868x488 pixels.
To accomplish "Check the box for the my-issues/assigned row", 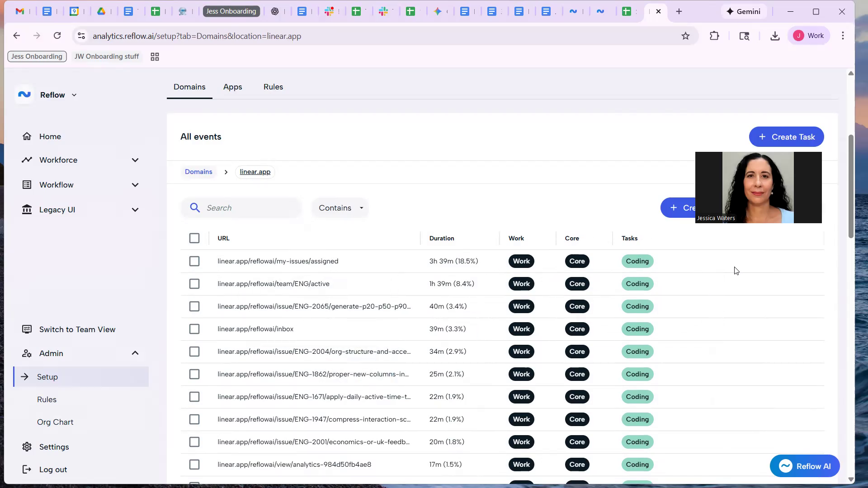I will [x=194, y=261].
